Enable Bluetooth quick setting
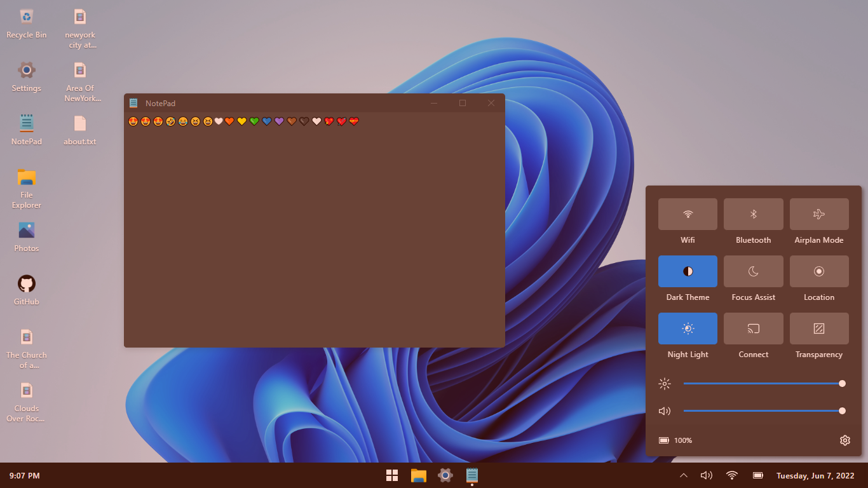 coord(753,214)
